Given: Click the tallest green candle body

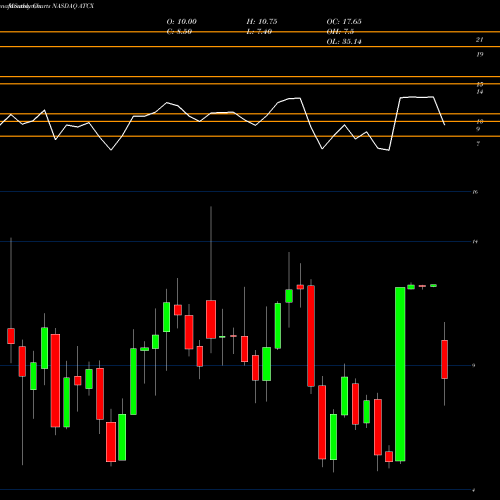Looking at the screenshot, I should click(x=400, y=374).
